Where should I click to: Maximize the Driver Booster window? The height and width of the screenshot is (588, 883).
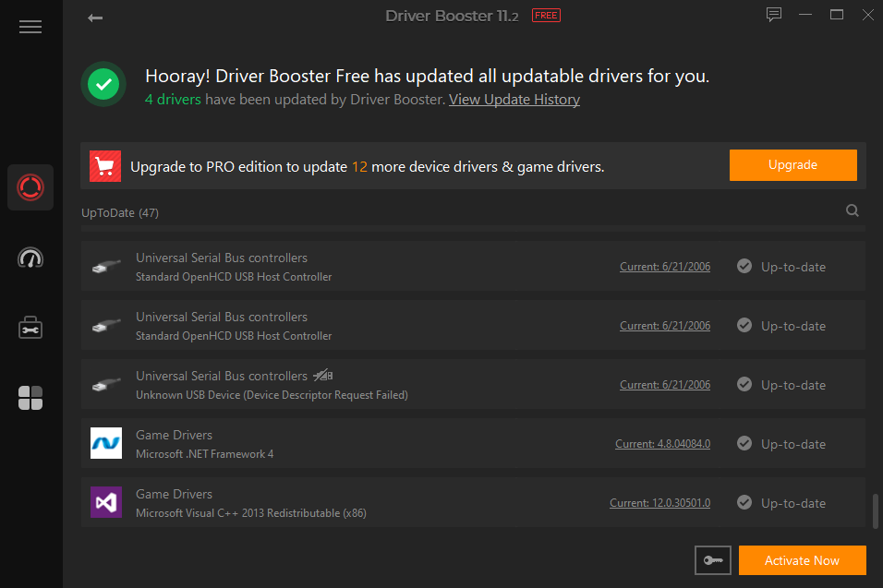tap(837, 15)
